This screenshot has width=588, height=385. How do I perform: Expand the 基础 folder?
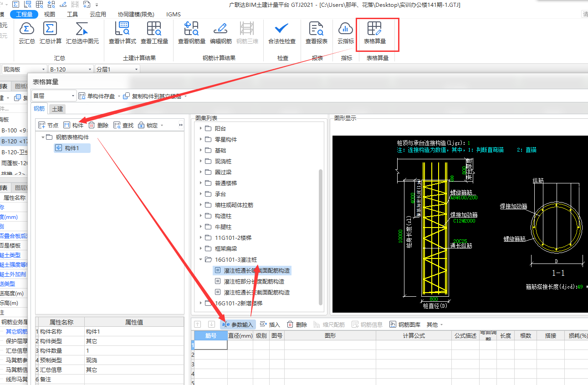(201, 151)
